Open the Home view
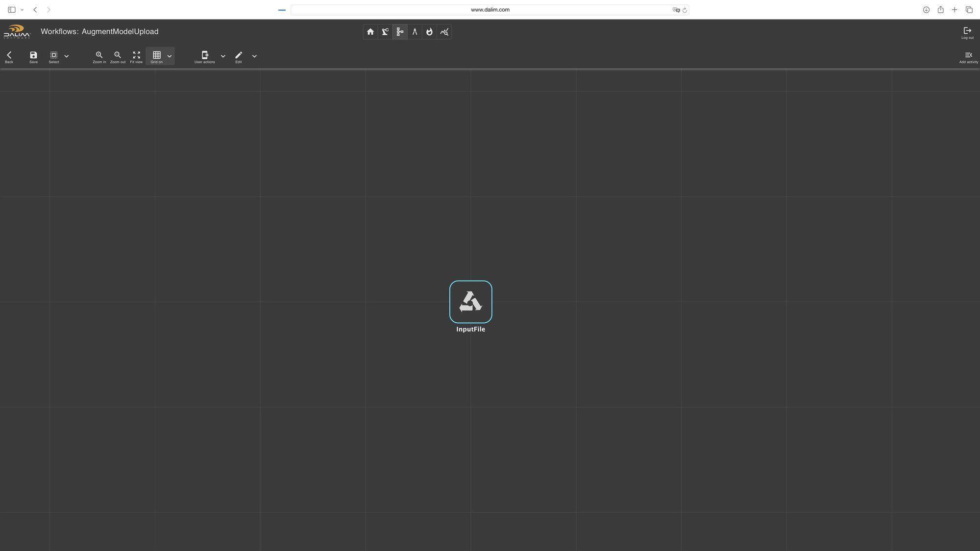The image size is (980, 551). click(x=370, y=31)
